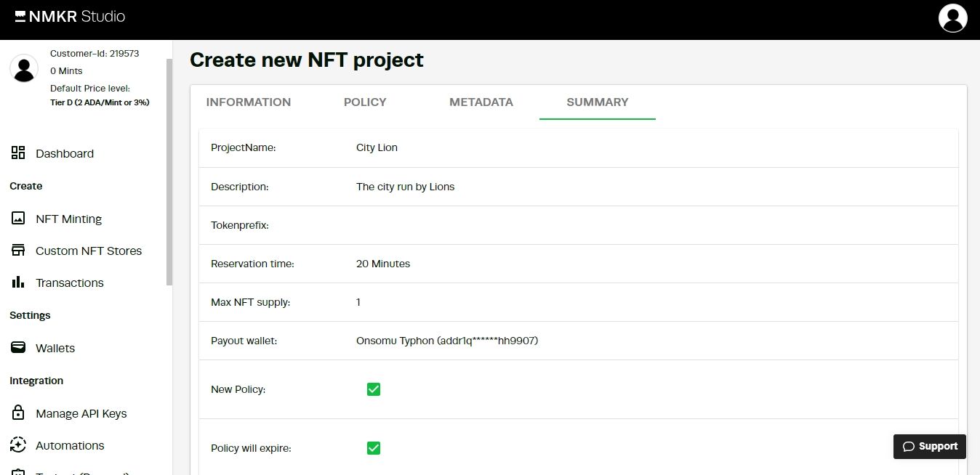Select the SUMMARY tab
The image size is (980, 475).
[598, 102]
